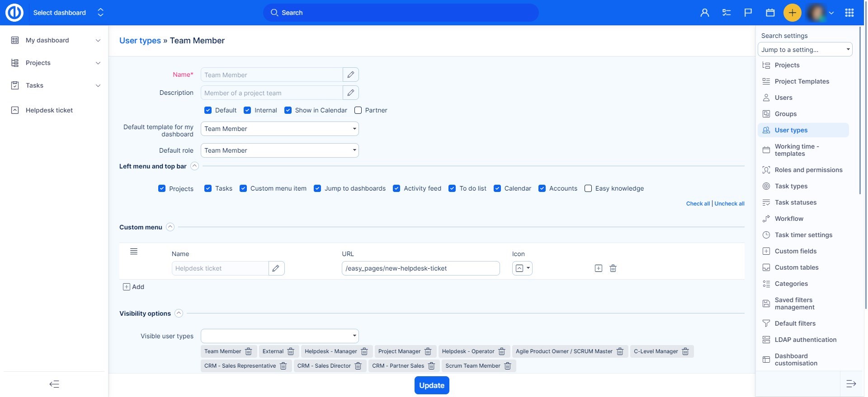868x397 pixels.
Task: Check the Easy knowledge checkbox
Action: (588, 188)
